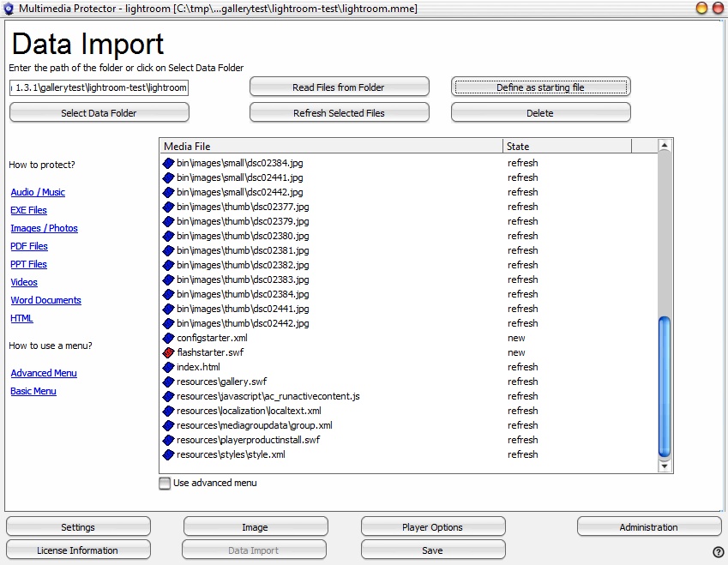The height and width of the screenshot is (565, 728).
Task: Open the Settings section
Action: pyautogui.click(x=78, y=527)
